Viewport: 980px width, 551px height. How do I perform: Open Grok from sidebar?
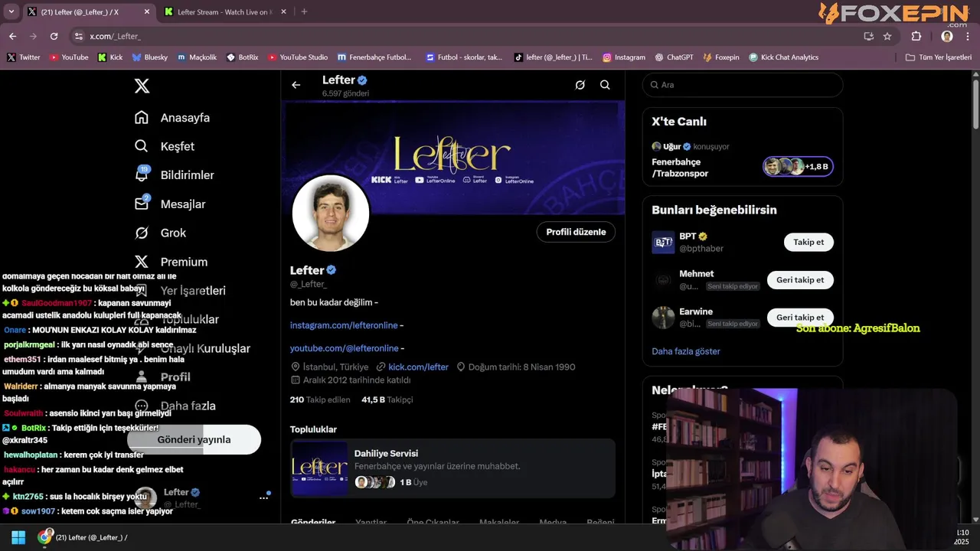click(161, 233)
